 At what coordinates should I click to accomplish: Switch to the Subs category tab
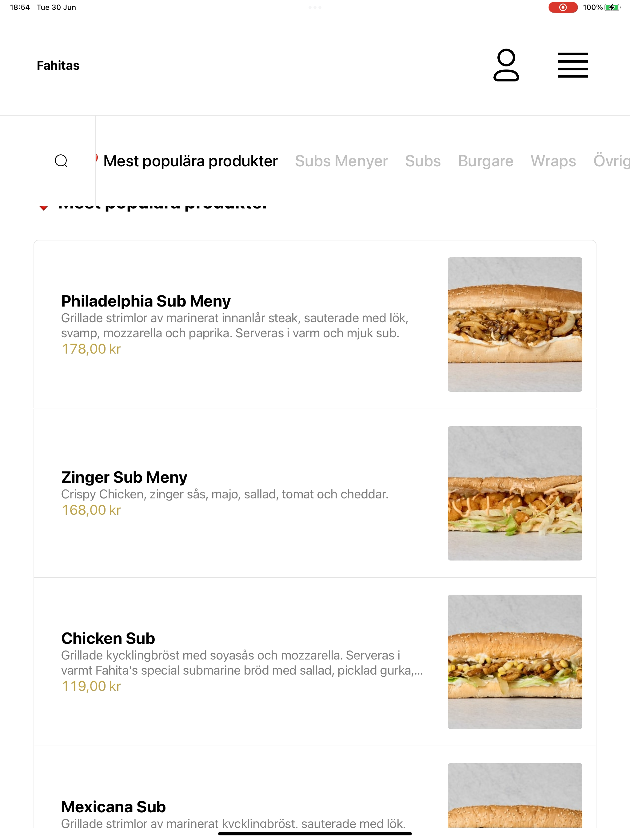(x=423, y=161)
